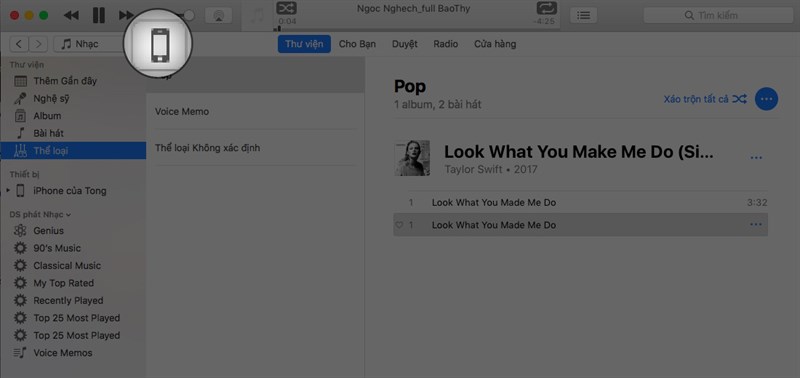800x378 pixels.
Task: Open the Duyệt tab
Action: (405, 44)
